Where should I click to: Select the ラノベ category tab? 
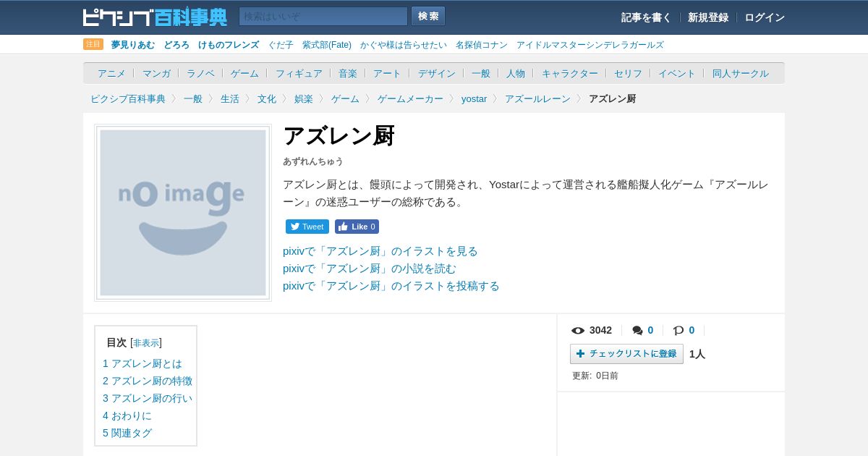(x=200, y=73)
